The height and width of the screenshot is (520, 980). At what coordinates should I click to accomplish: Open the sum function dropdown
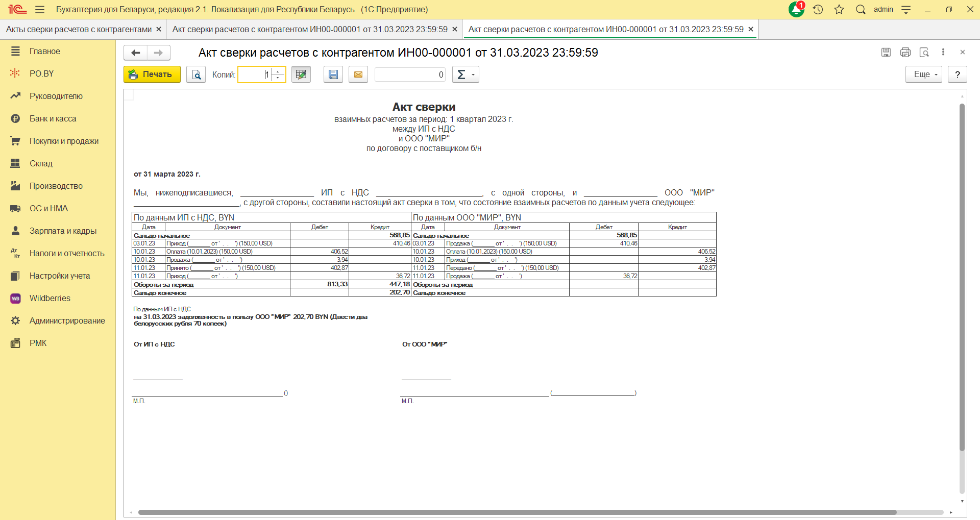(x=465, y=75)
